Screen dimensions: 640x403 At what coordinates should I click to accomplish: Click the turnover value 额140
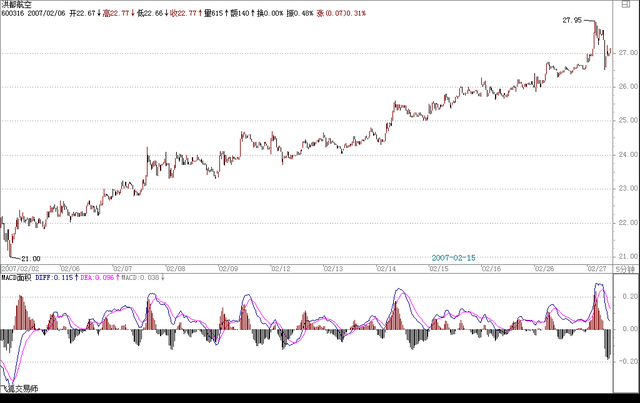pos(240,13)
